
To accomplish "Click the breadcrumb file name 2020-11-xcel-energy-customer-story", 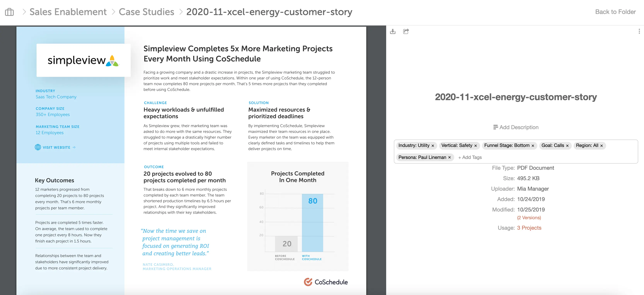I will pyautogui.click(x=269, y=12).
